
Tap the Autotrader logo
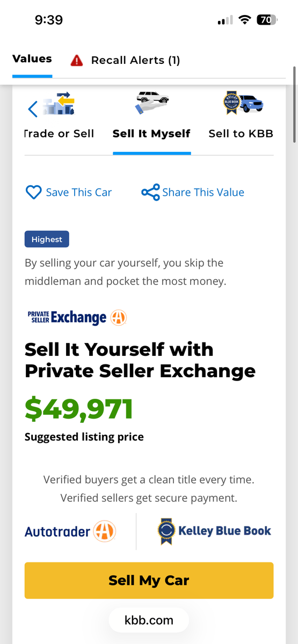pos(70,532)
